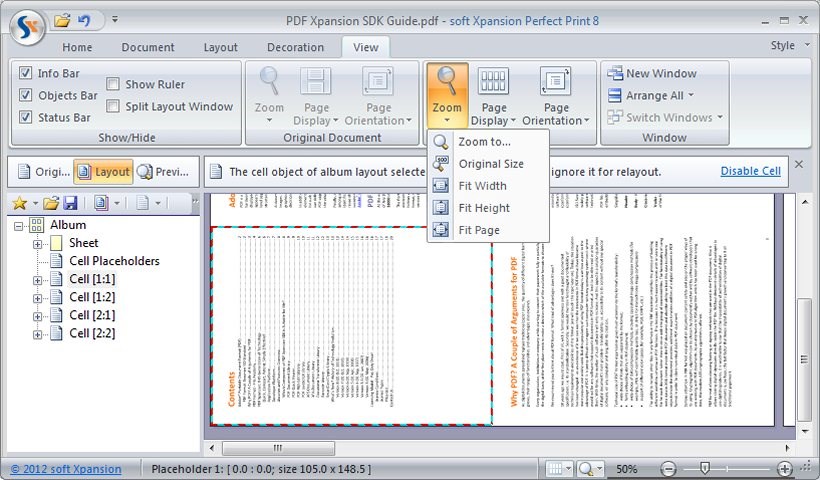Select Cell [1:1] in the tree

[92, 279]
